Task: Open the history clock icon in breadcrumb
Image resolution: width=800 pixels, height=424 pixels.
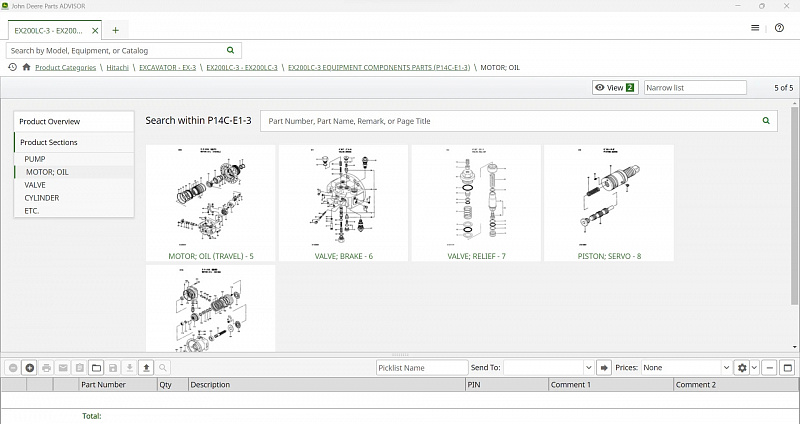Action: [x=12, y=67]
